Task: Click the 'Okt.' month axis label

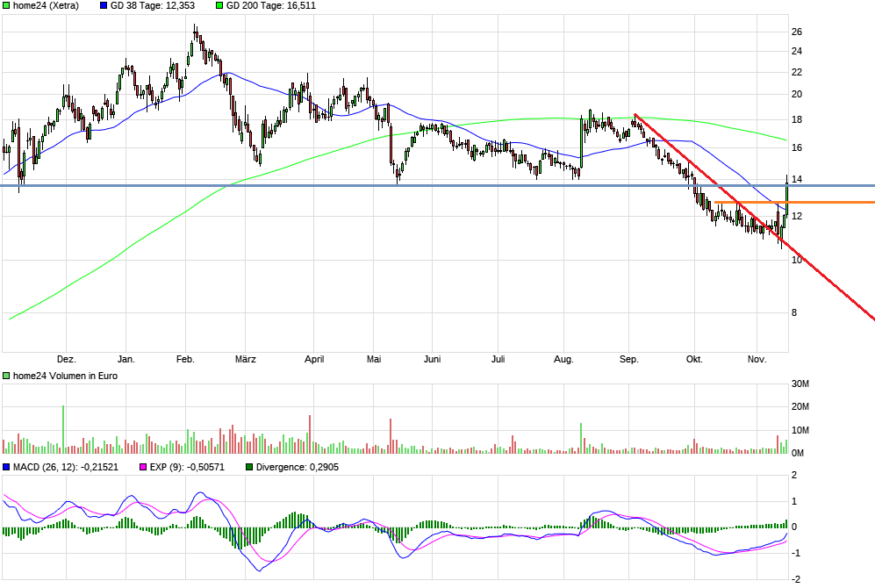Action: (694, 359)
